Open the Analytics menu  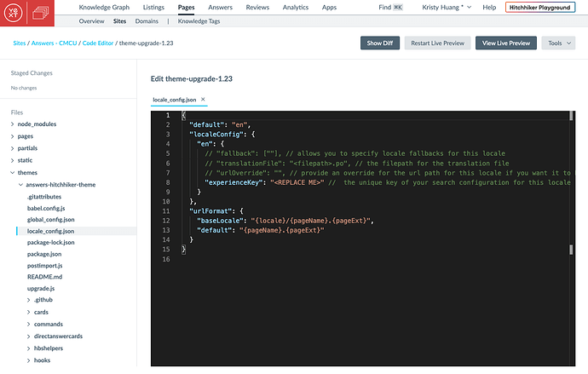point(296,7)
